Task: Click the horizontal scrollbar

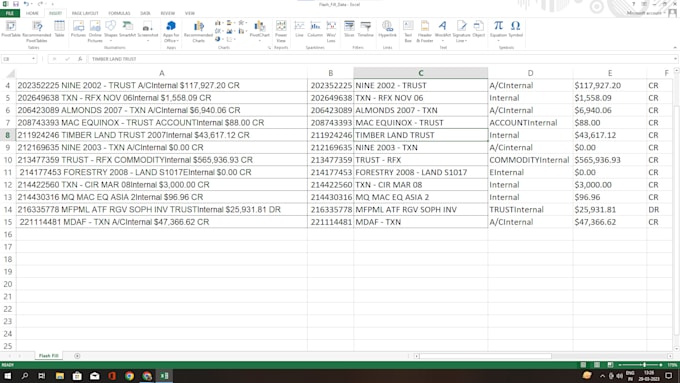Action: pos(485,356)
